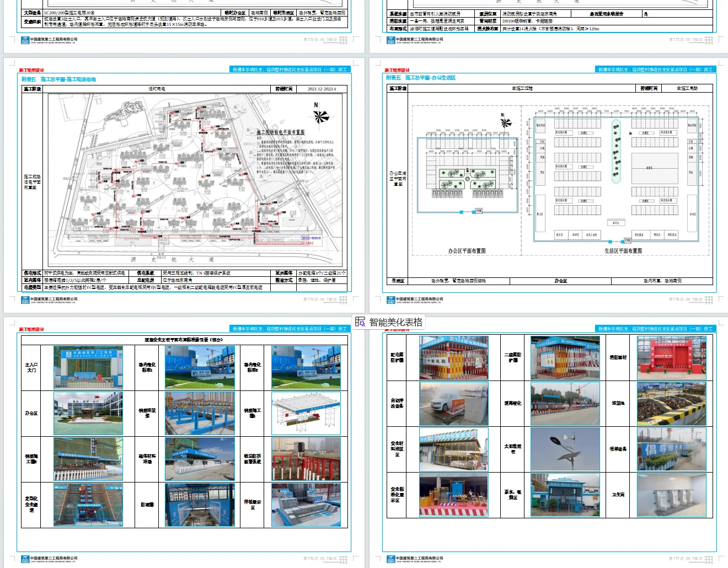
Task: Click the 防砸棚 label cell
Action: click(147, 505)
